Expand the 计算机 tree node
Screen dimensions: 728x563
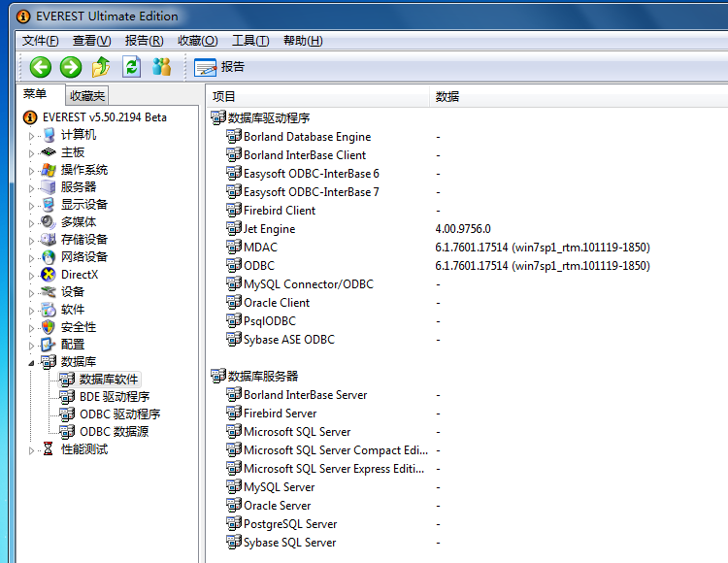coord(31,136)
